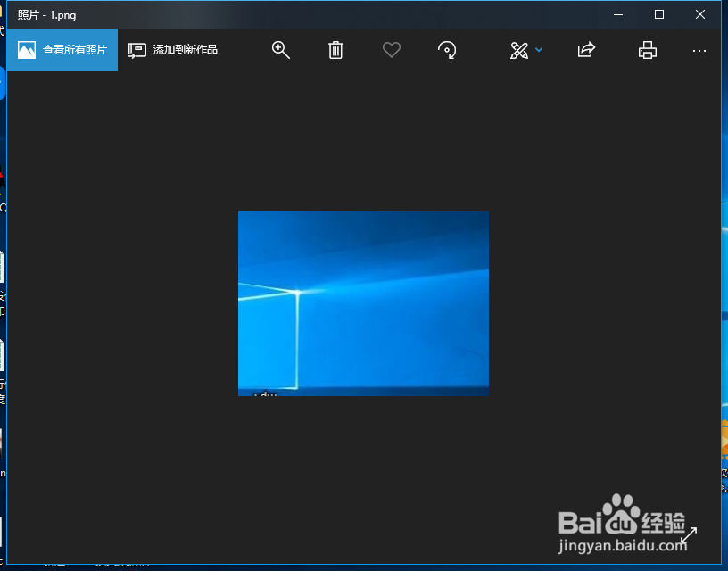
Task: Enter full screen with diagonal arrow icon
Action: (689, 535)
